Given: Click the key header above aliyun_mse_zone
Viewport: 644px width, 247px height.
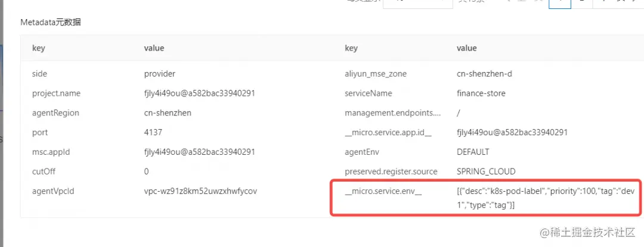Looking at the screenshot, I should (351, 48).
